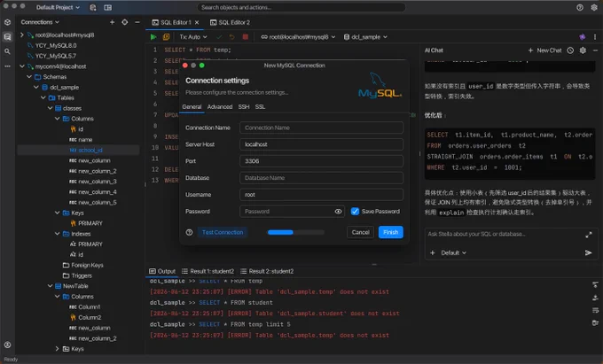
Task: Click the test connection progress bar
Action: coord(295,232)
